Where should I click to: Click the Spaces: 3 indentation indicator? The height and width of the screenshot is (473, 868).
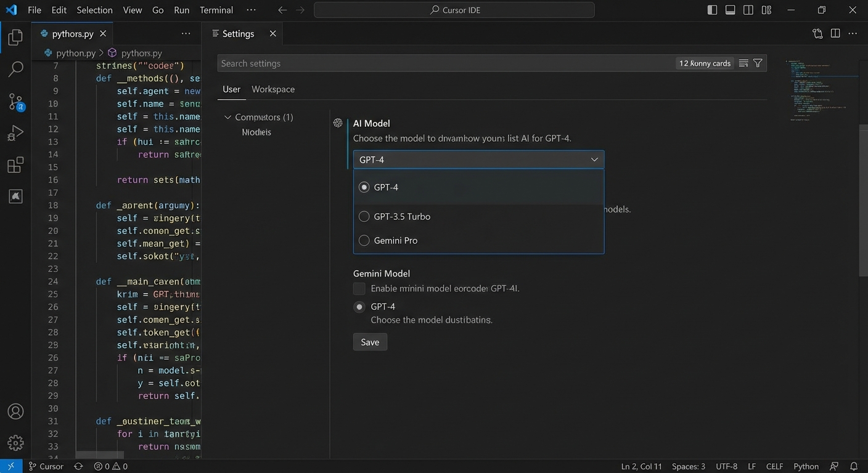(x=689, y=466)
